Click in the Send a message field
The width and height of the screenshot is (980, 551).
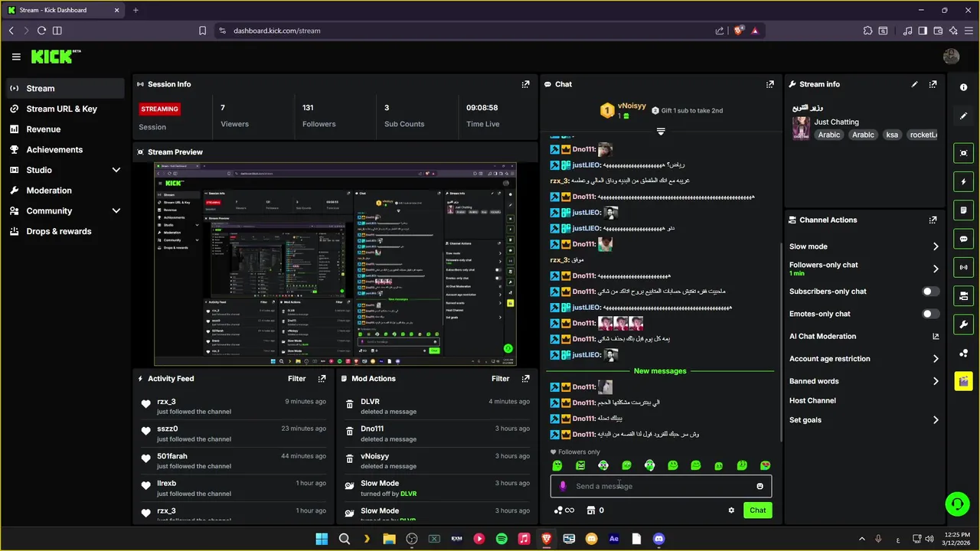tap(661, 486)
